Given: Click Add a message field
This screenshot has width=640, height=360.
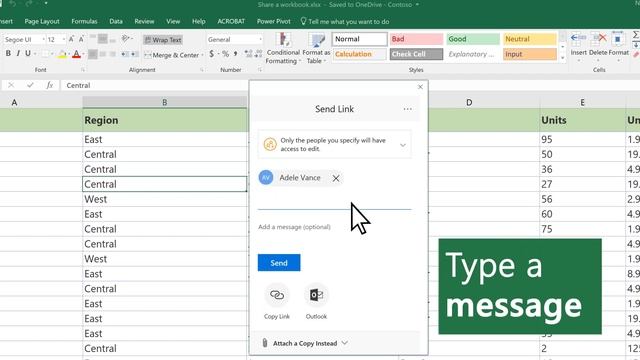Looking at the screenshot, I should [334, 227].
